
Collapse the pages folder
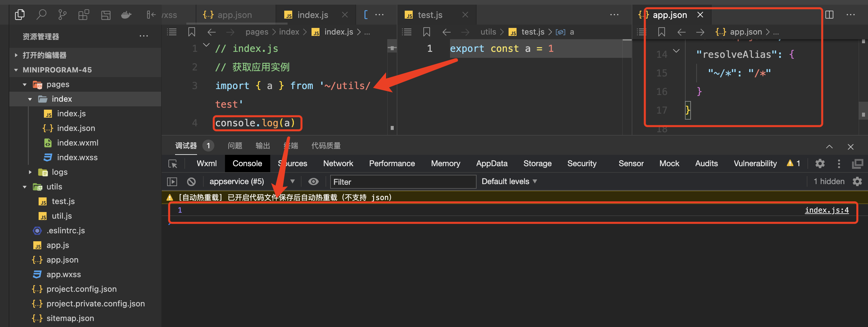click(x=25, y=84)
